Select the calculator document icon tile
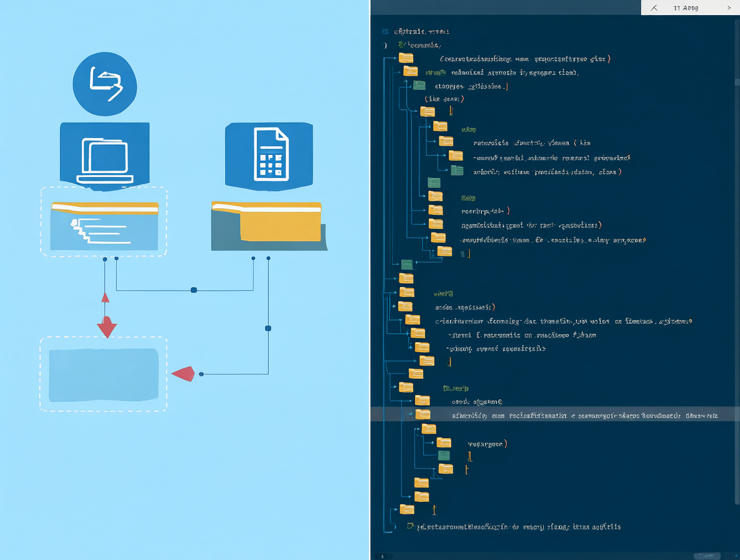This screenshot has height=560, width=740. pyautogui.click(x=269, y=156)
